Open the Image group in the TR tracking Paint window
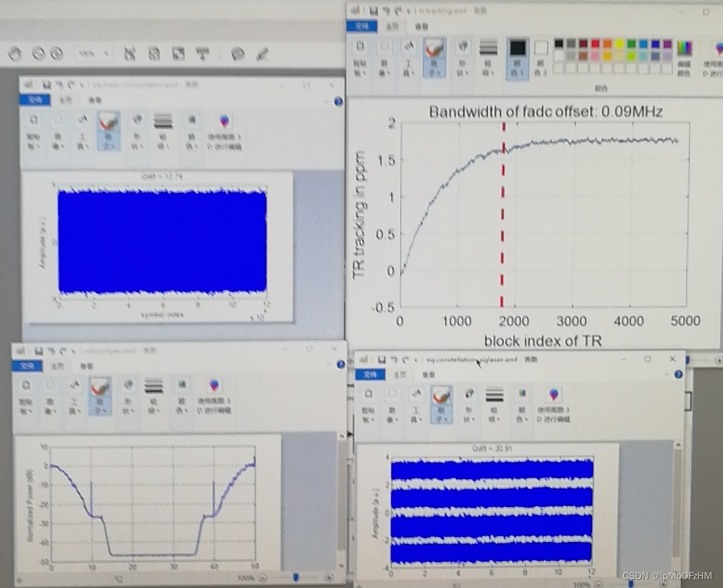The width and height of the screenshot is (723, 588). pos(384,58)
